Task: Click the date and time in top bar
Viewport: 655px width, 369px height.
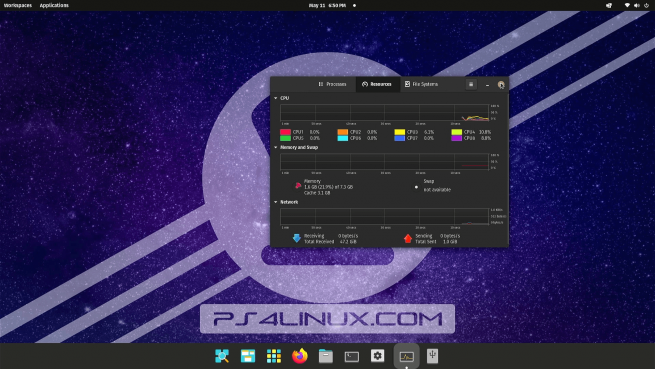Action: (x=327, y=5)
